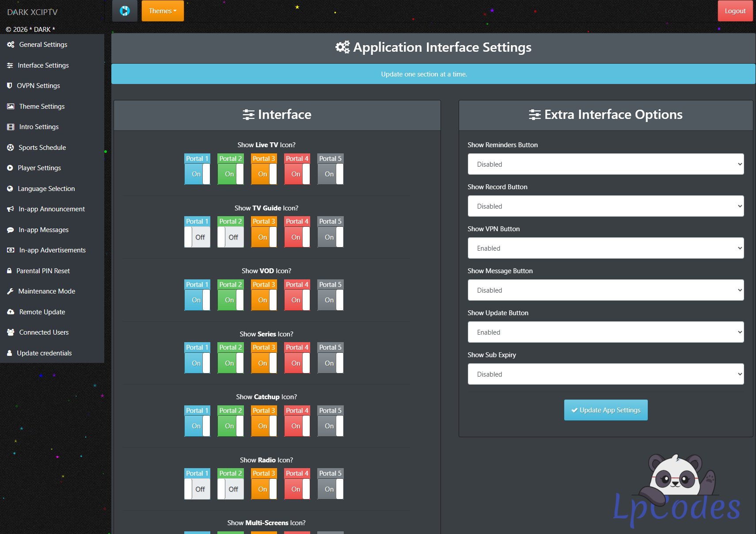Screen dimensions: 756x534
Task: Open the Show Reminders Button dropdown
Action: click(x=605, y=164)
